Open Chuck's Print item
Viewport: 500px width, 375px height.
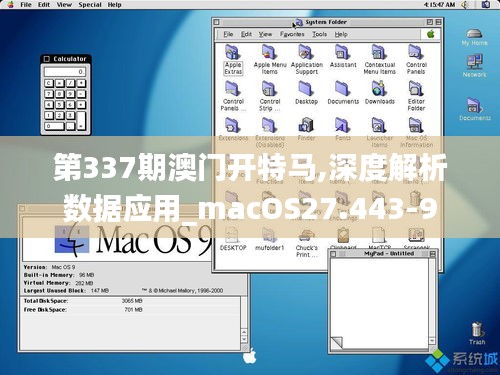click(306, 236)
